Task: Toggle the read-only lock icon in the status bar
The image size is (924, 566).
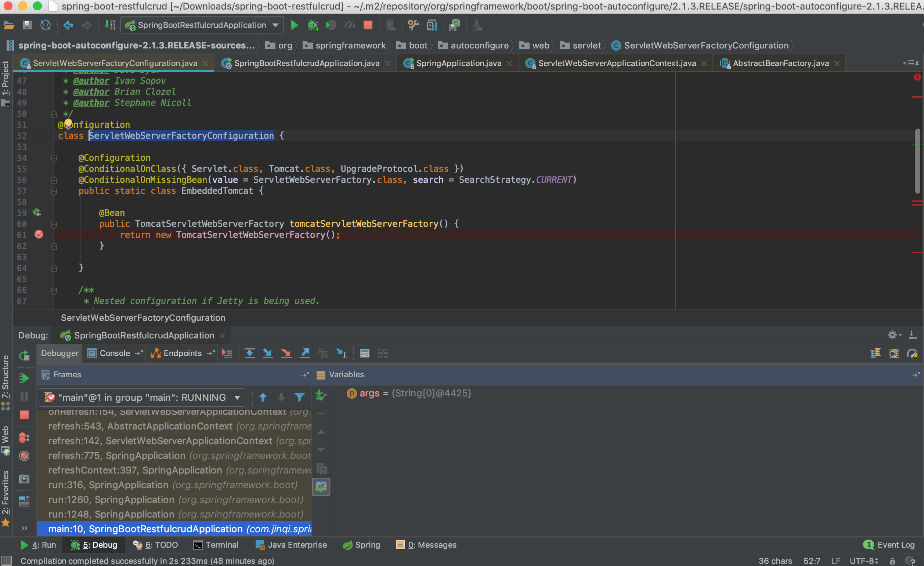Action: [892, 561]
